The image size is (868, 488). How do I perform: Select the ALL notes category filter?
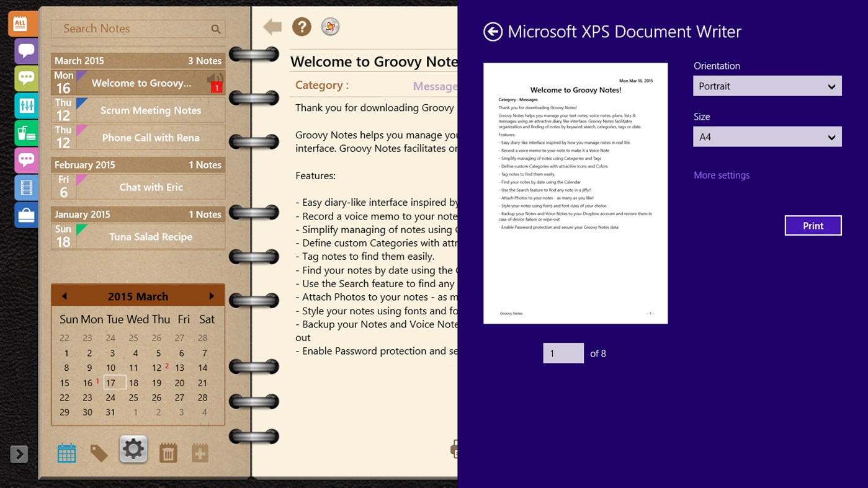click(x=20, y=24)
